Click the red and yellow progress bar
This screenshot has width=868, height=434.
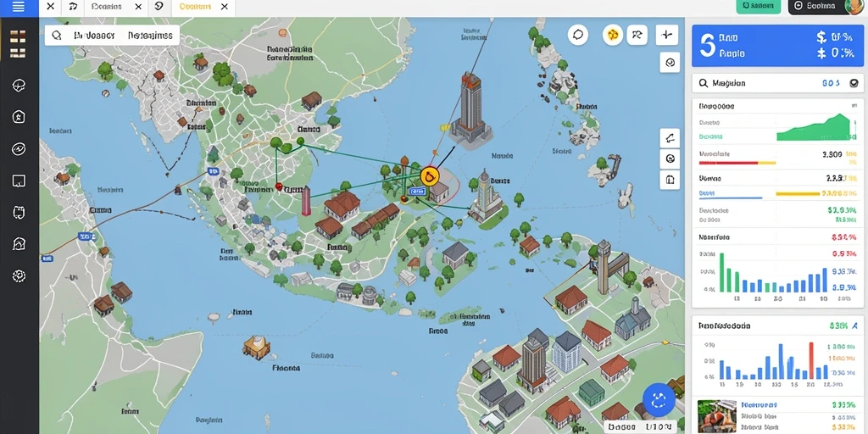737,164
